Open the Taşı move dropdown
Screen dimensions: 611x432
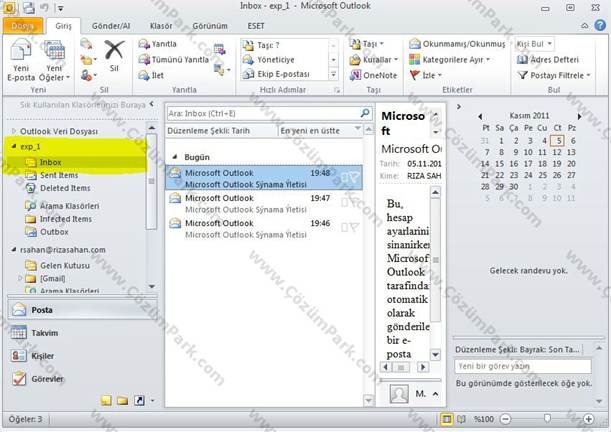tap(367, 44)
